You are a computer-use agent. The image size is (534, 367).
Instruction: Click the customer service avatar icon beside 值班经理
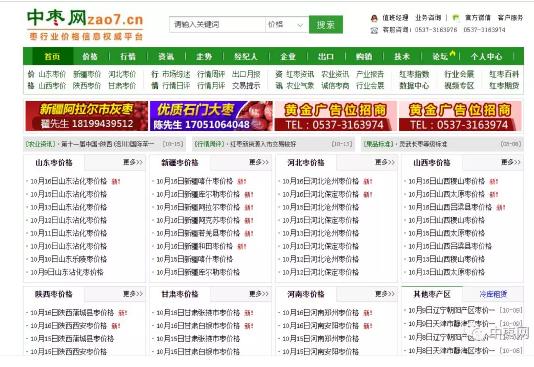click(x=374, y=18)
